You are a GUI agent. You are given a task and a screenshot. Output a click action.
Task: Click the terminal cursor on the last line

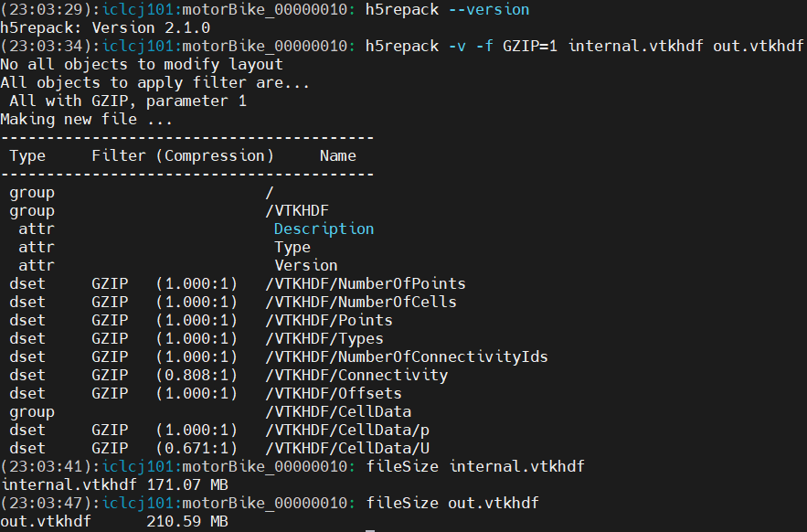[370, 528]
